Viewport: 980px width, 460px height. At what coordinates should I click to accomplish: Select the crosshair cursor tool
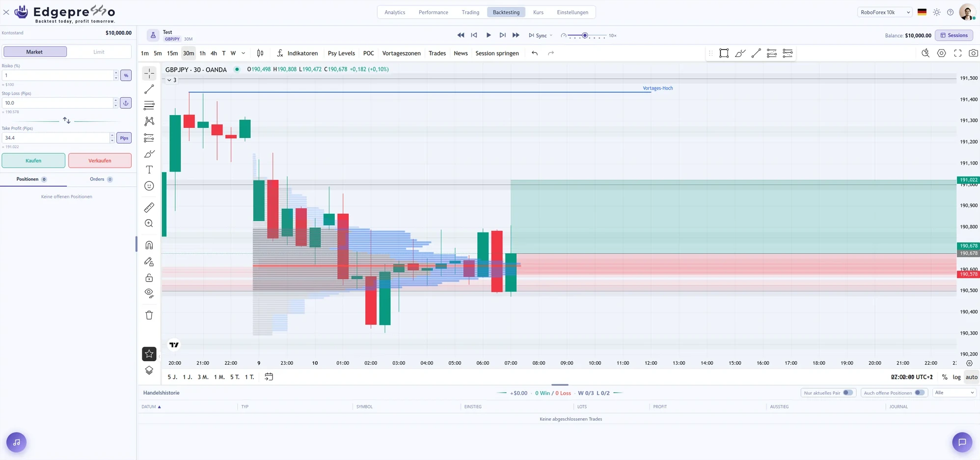(149, 73)
